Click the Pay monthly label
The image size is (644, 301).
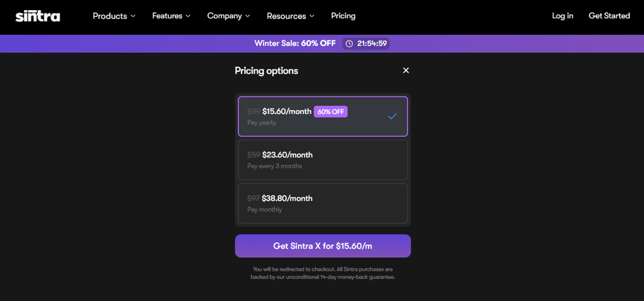(265, 210)
